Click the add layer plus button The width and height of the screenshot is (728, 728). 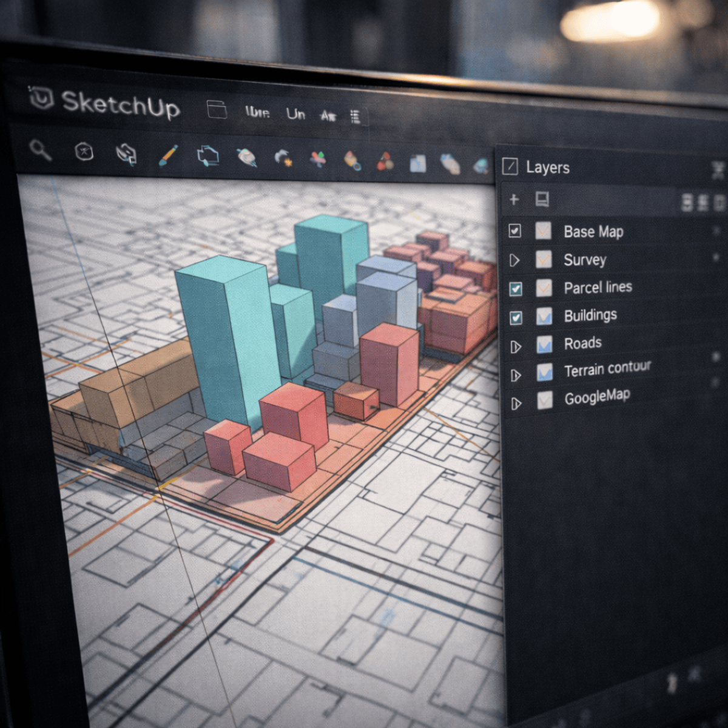tap(513, 200)
